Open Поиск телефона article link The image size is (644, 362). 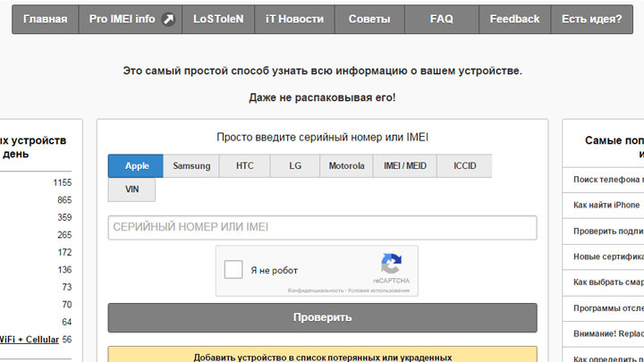tap(609, 180)
